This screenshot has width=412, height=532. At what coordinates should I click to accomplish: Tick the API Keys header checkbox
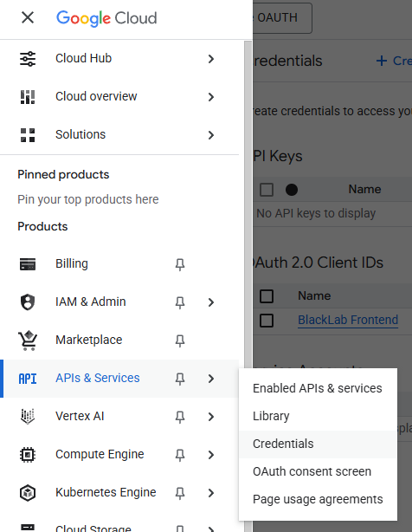267,190
